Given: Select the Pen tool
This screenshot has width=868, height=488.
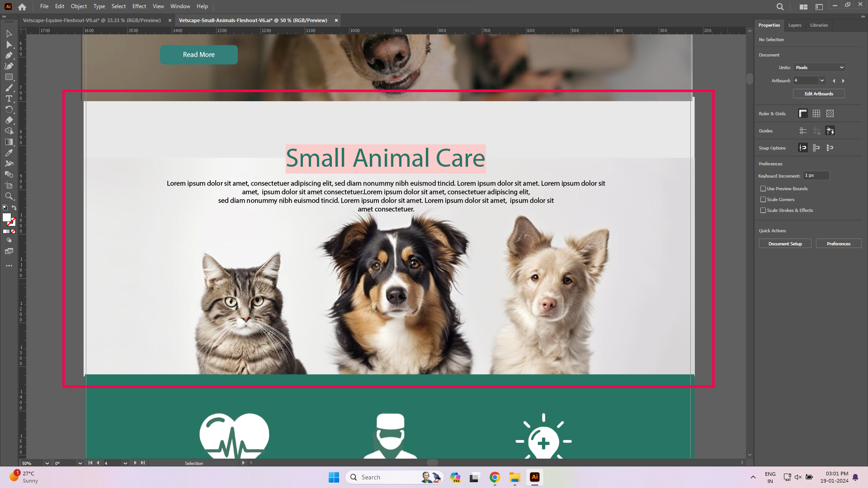Looking at the screenshot, I should point(9,56).
